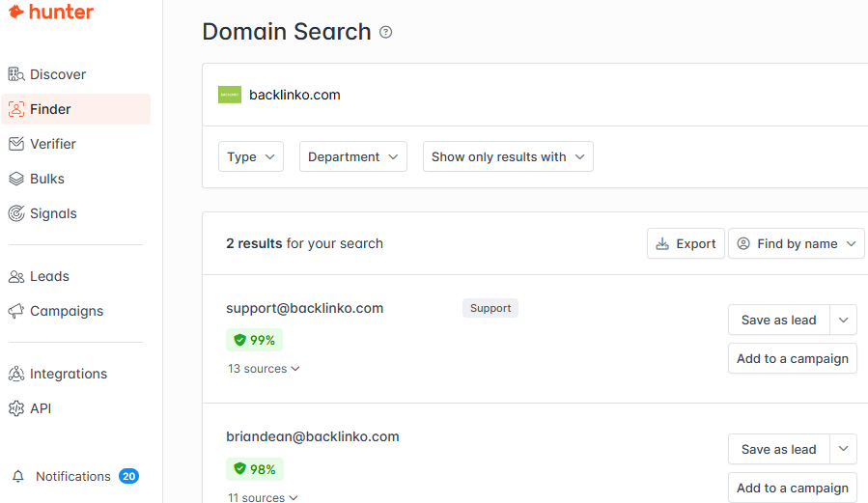The height and width of the screenshot is (503, 868).
Task: Save support@backlinko.com as lead
Action: 779,320
